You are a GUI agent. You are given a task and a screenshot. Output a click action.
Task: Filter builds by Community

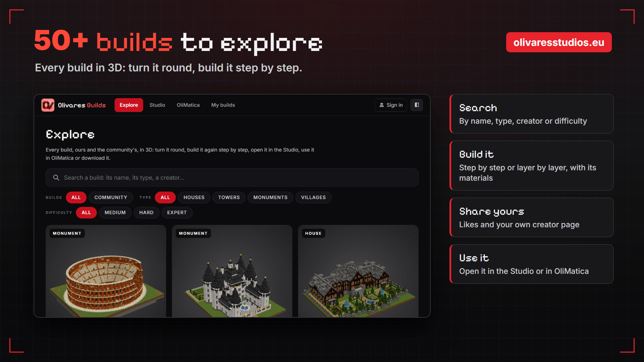tap(111, 197)
